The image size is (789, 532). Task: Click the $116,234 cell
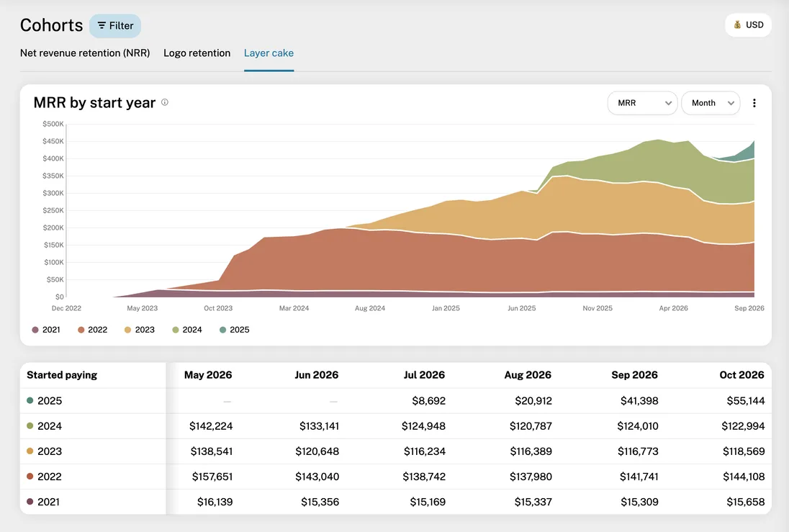click(x=424, y=451)
